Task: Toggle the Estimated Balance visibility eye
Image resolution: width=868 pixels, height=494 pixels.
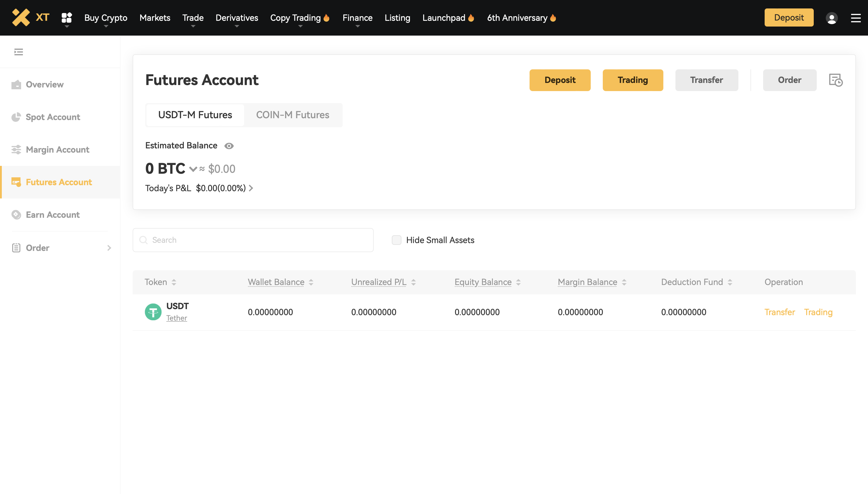Action: coord(229,146)
